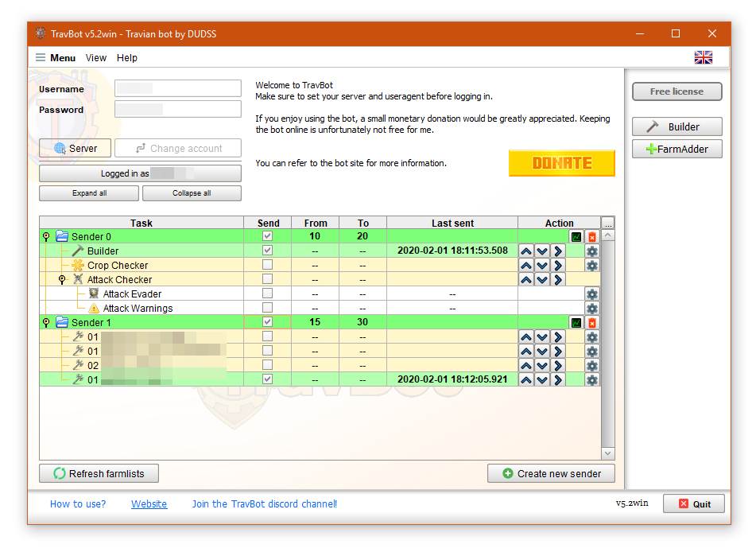
Task: Open the Menu menu item
Action: (x=63, y=58)
